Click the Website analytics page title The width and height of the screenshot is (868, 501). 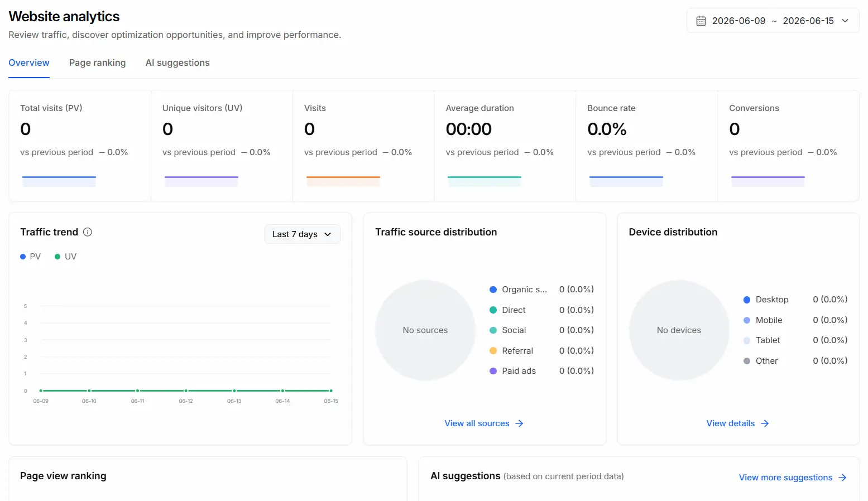(x=64, y=17)
